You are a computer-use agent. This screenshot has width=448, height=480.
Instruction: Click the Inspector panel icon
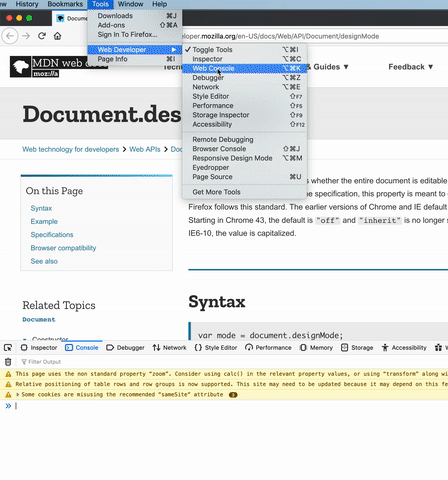24,348
